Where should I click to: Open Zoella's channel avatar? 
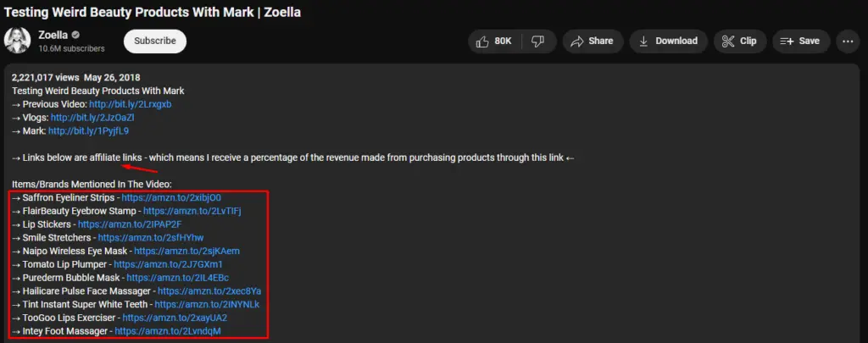[18, 41]
